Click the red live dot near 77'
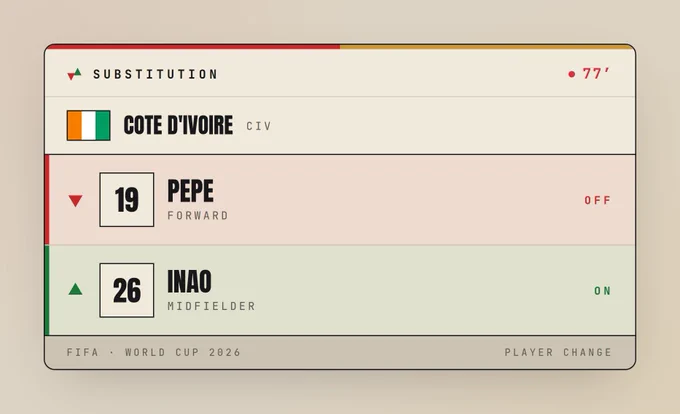The image size is (680, 414). (x=572, y=75)
